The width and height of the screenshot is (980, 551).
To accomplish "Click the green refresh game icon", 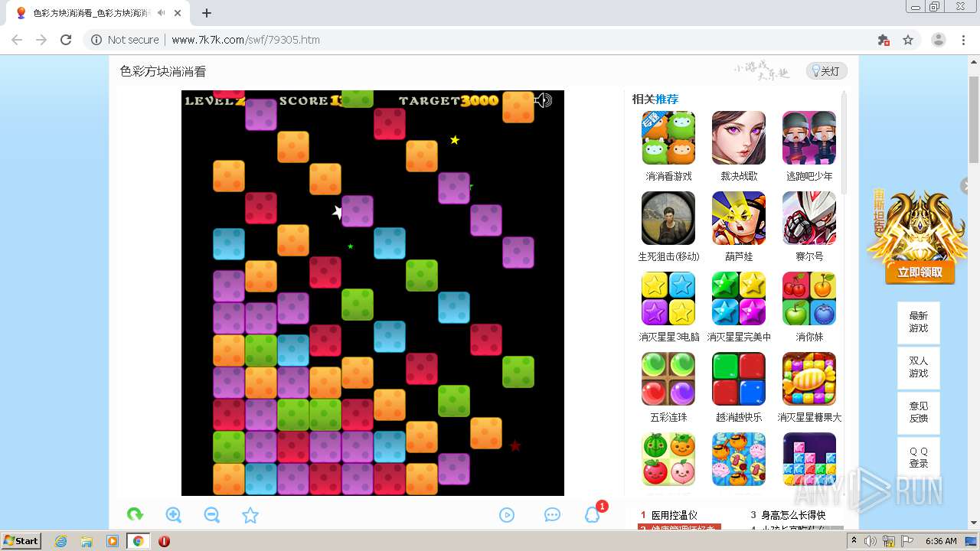I will [x=135, y=515].
